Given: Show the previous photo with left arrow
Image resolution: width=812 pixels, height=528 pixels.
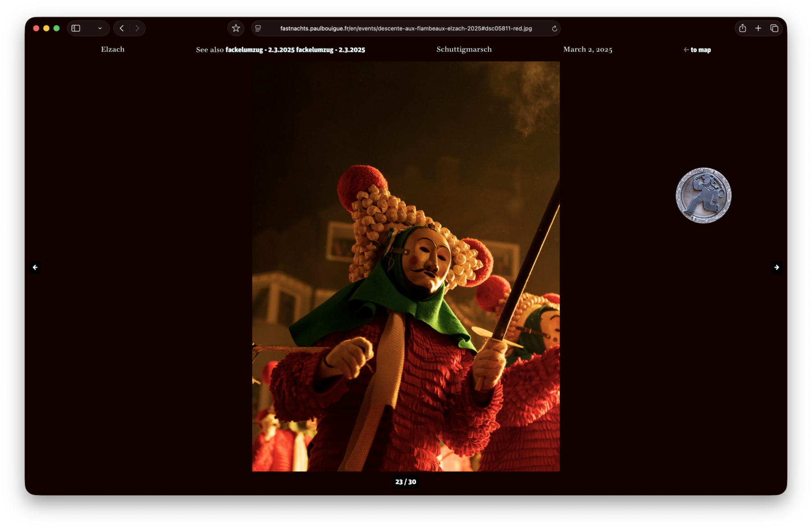Looking at the screenshot, I should point(35,268).
